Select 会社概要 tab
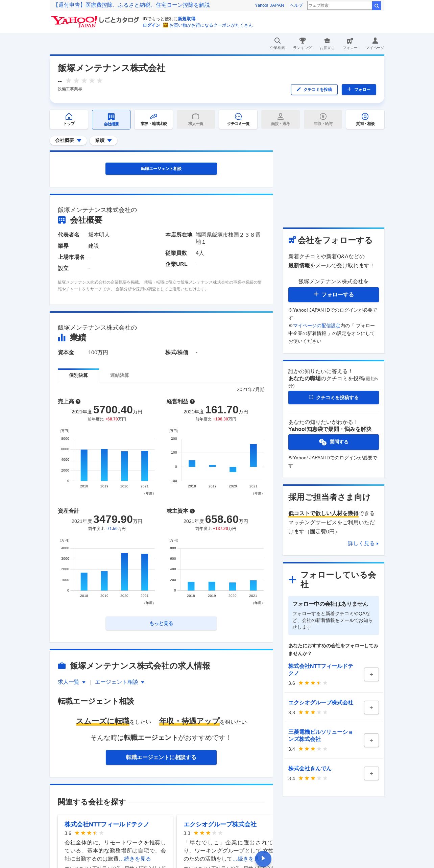Viewport: 434px width, 868px height. tap(111, 119)
